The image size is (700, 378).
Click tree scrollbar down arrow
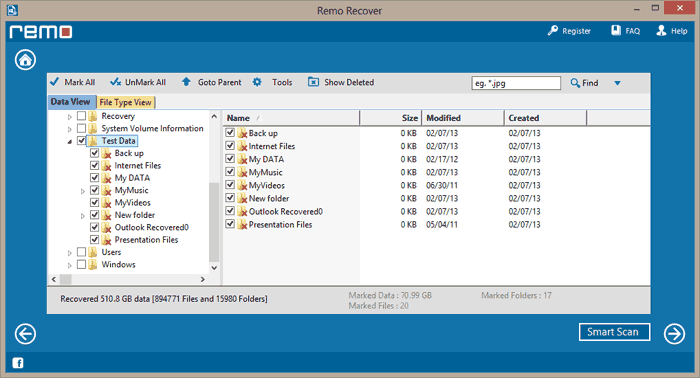click(214, 268)
